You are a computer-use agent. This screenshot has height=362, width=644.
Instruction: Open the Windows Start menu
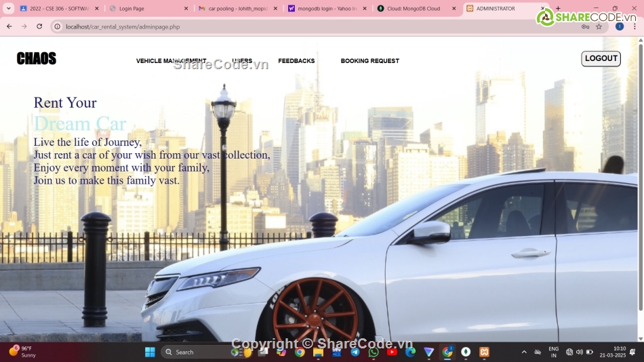click(150, 352)
